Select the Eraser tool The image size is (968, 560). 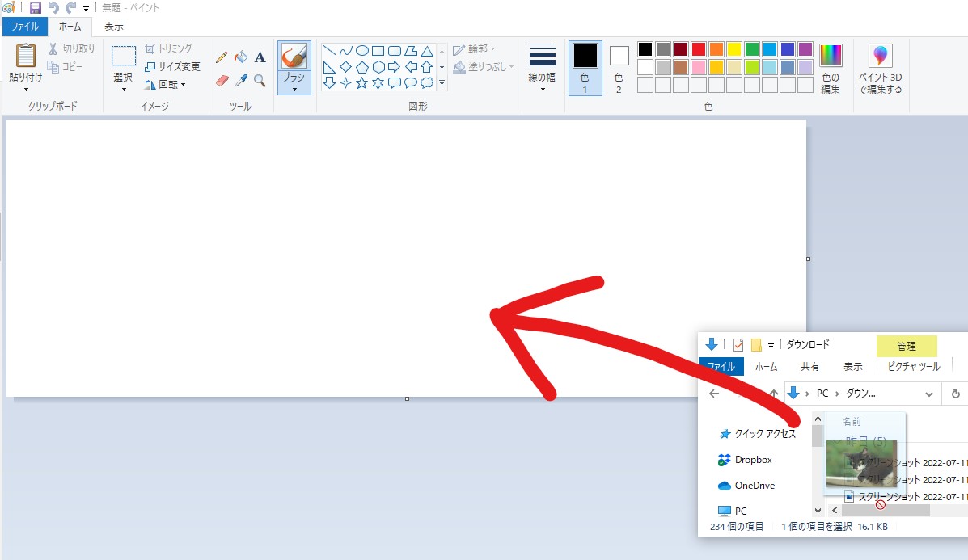(222, 81)
